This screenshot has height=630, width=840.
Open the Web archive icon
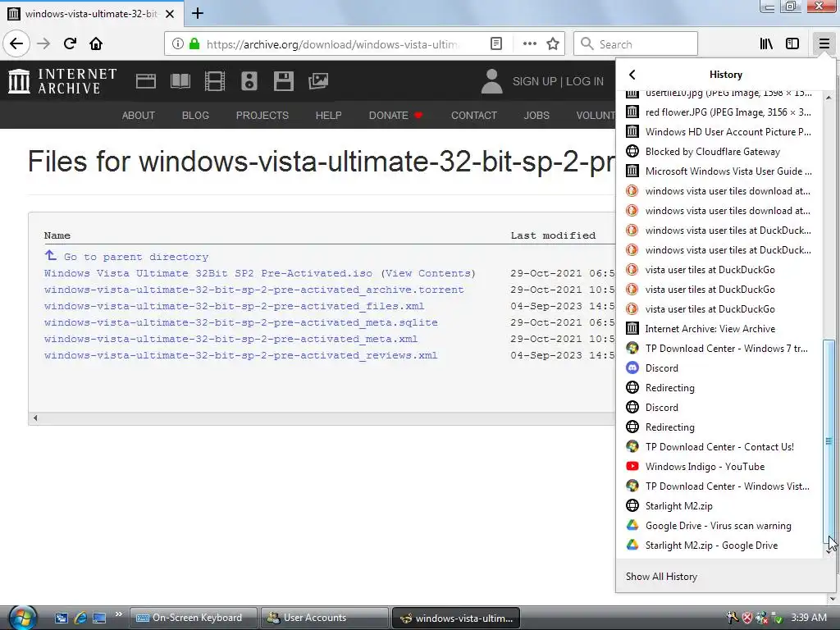point(146,81)
